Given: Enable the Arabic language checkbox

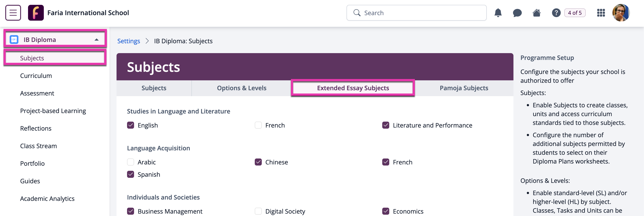Looking at the screenshot, I should [131, 162].
